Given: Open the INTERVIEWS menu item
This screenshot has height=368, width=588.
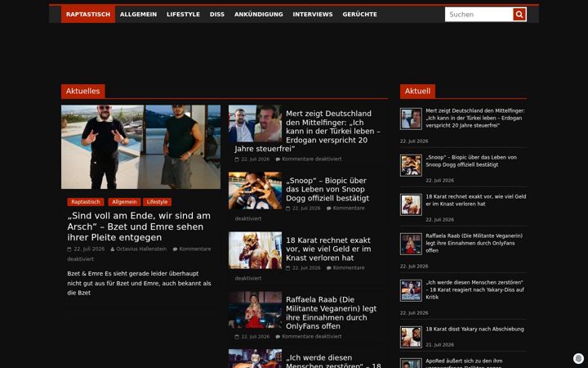Looking at the screenshot, I should click(312, 14).
